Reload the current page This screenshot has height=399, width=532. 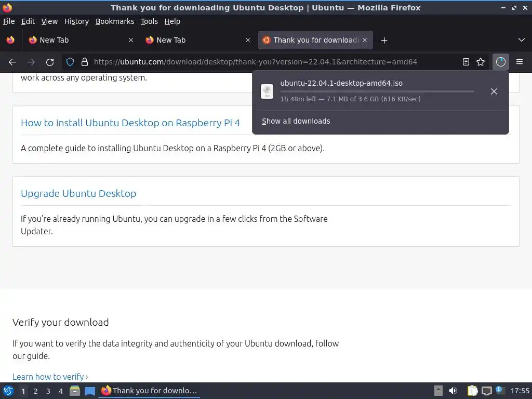click(x=50, y=62)
